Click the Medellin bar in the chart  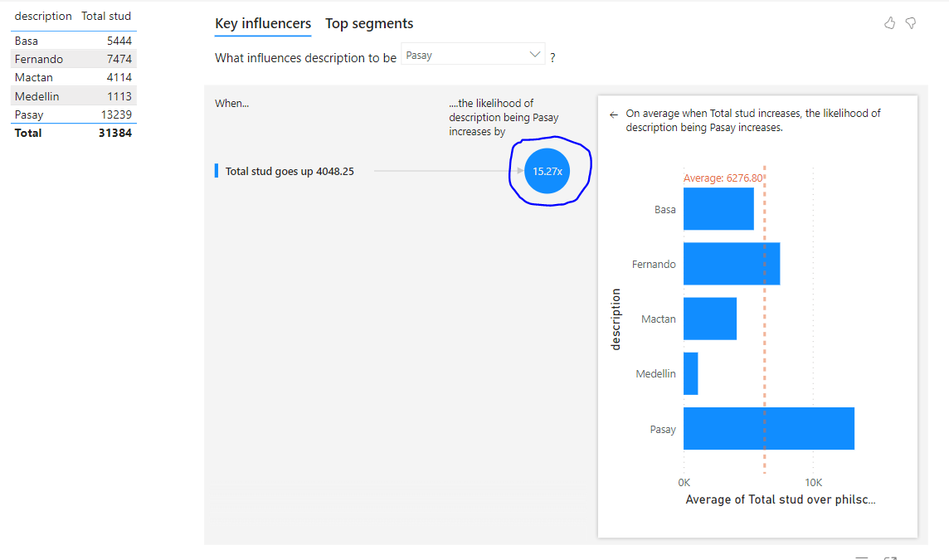pos(690,373)
